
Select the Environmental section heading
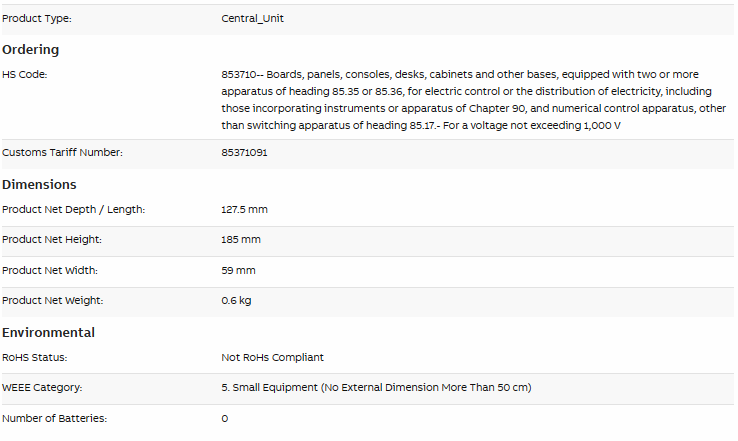(x=48, y=333)
